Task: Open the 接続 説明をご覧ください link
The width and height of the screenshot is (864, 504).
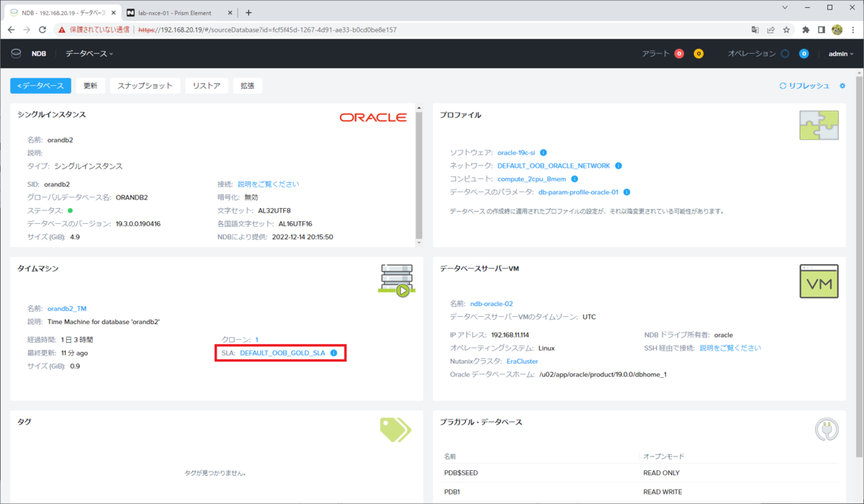Action: pos(268,184)
